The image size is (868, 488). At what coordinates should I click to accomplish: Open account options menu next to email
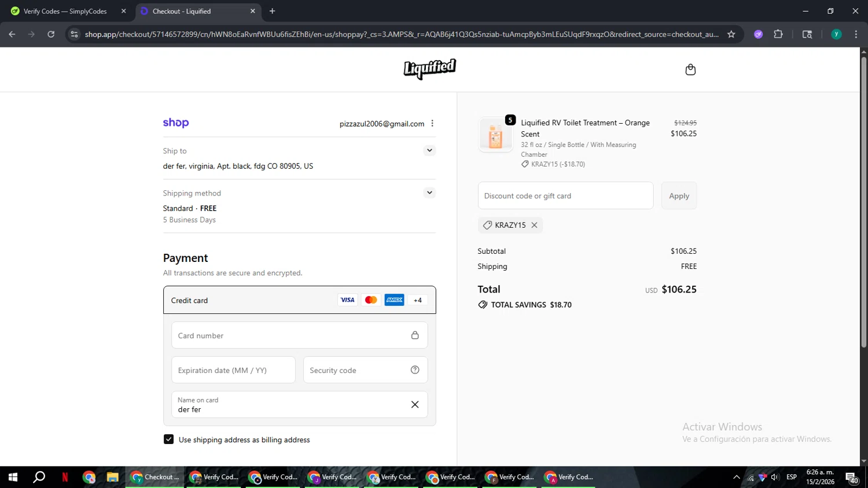[x=432, y=123]
